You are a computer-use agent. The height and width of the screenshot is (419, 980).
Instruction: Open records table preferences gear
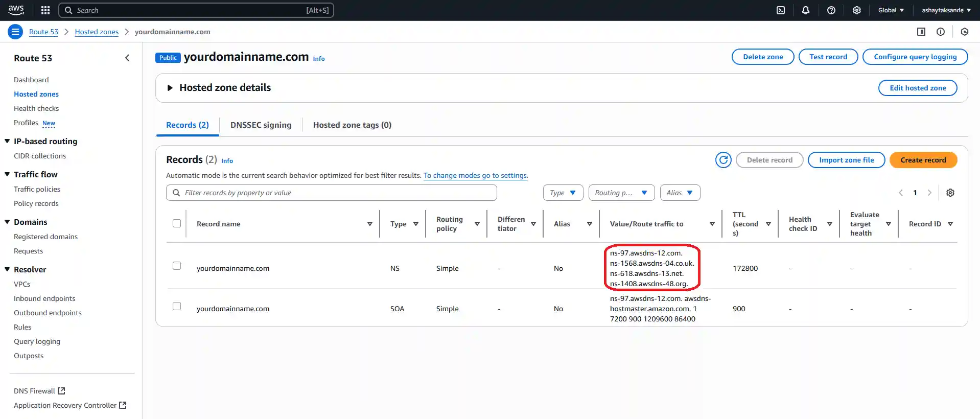(950, 193)
